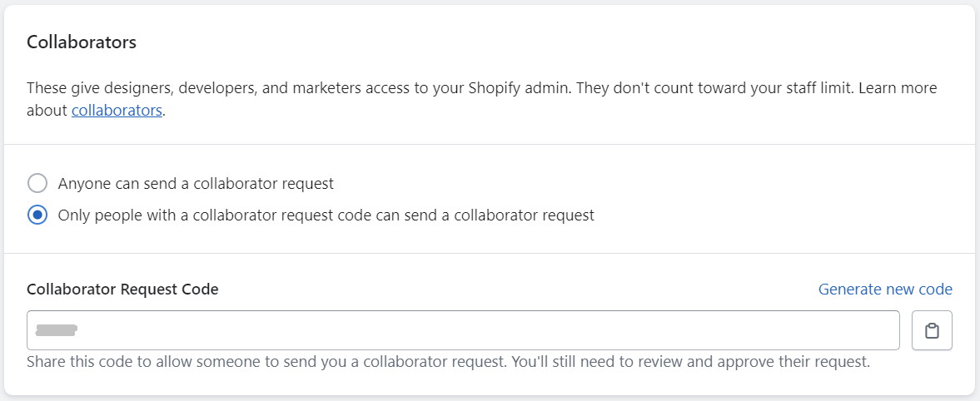Viewport: 980px width, 401px height.
Task: Click the "Anyone can send a collaborator request" label text
Action: coord(196,183)
